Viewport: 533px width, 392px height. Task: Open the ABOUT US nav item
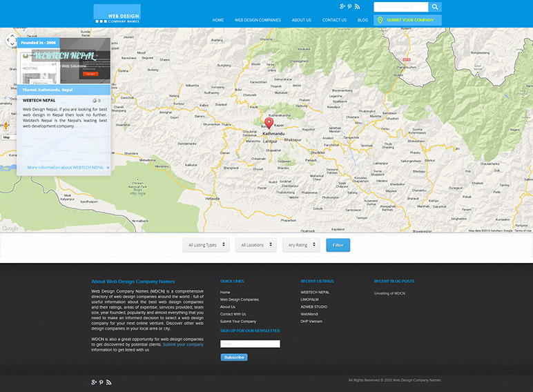pos(301,20)
